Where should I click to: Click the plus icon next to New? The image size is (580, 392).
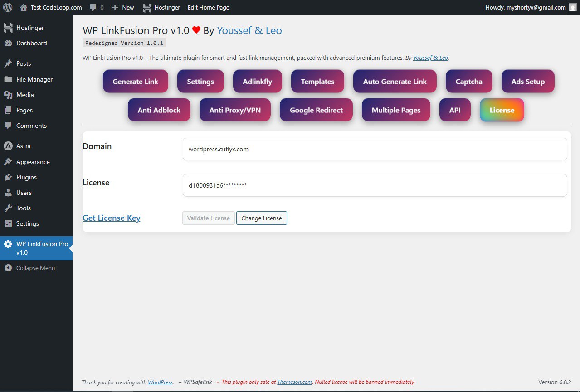(x=115, y=7)
